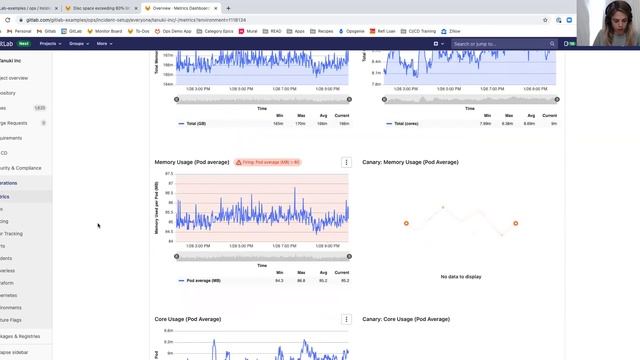Open the Refi Loan bookmark
This screenshot has height=360, width=640.
tap(382, 31)
